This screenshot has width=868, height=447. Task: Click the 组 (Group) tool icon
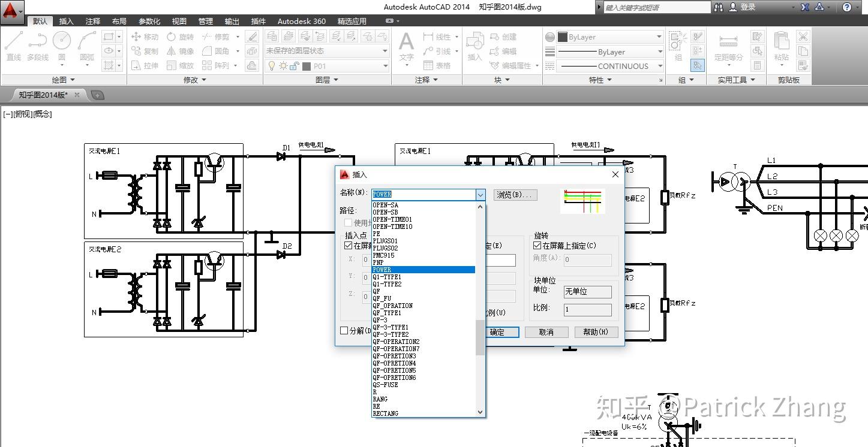click(678, 46)
